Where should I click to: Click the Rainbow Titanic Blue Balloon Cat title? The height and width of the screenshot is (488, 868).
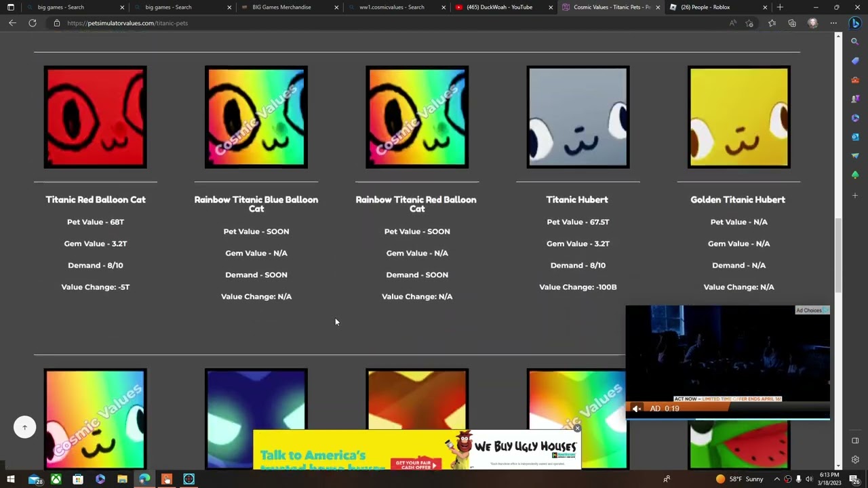(x=256, y=204)
